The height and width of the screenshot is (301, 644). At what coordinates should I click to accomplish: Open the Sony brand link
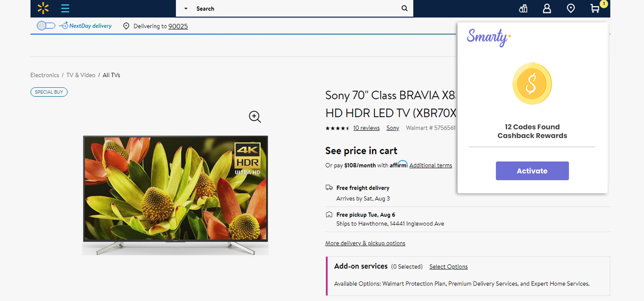tap(393, 128)
